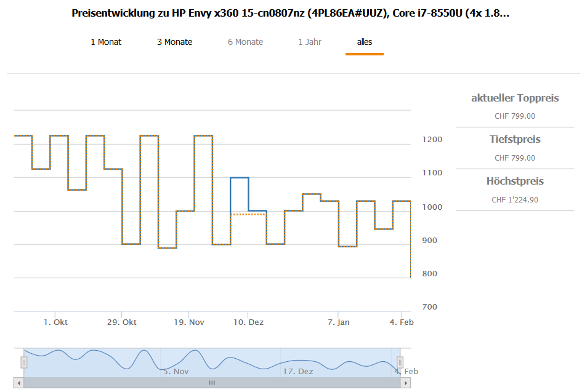Viewport: 582px width, 392px height.
Task: Click the blue price step near 10. Dez
Action: point(239,178)
